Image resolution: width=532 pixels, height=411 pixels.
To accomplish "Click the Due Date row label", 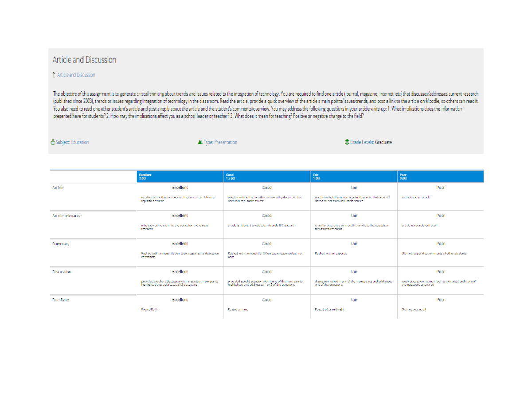I will [61, 300].
